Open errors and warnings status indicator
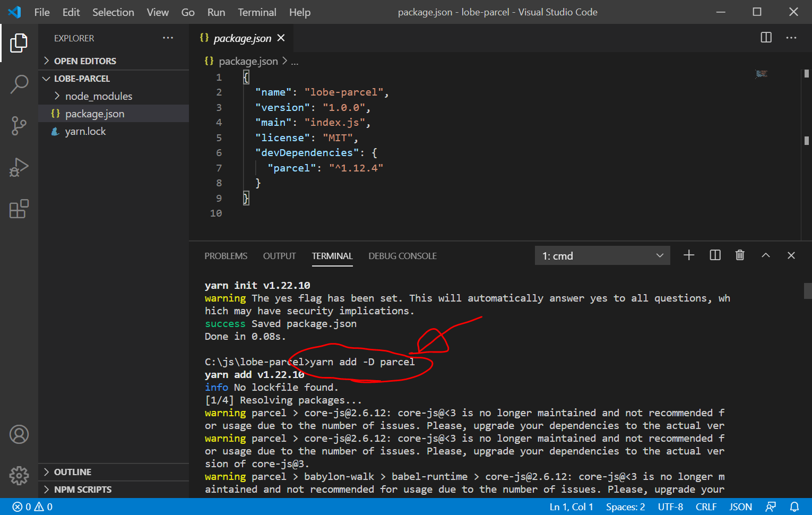 coord(32,507)
